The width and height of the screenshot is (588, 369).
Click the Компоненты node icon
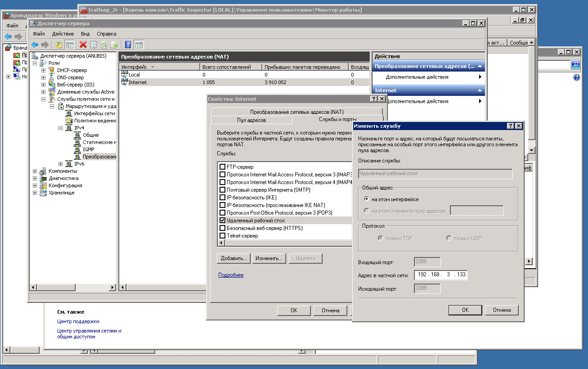[43, 171]
